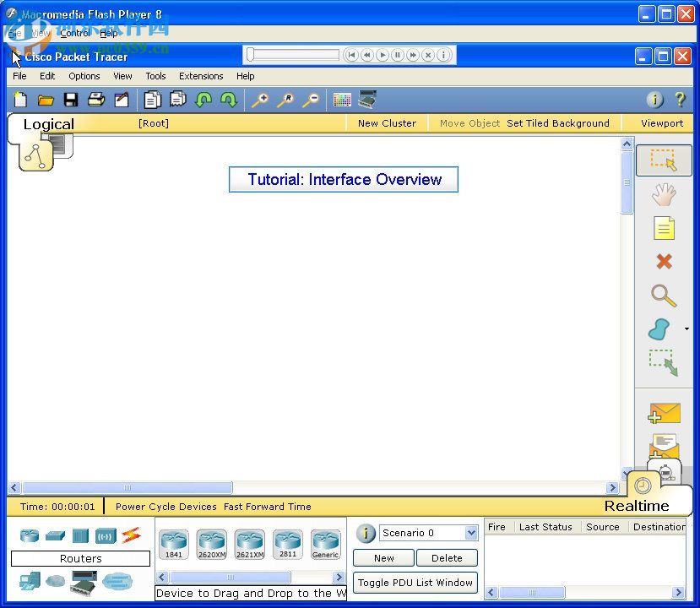The image size is (700, 608).
Task: Pick the 2811 router device
Action: tap(287, 544)
